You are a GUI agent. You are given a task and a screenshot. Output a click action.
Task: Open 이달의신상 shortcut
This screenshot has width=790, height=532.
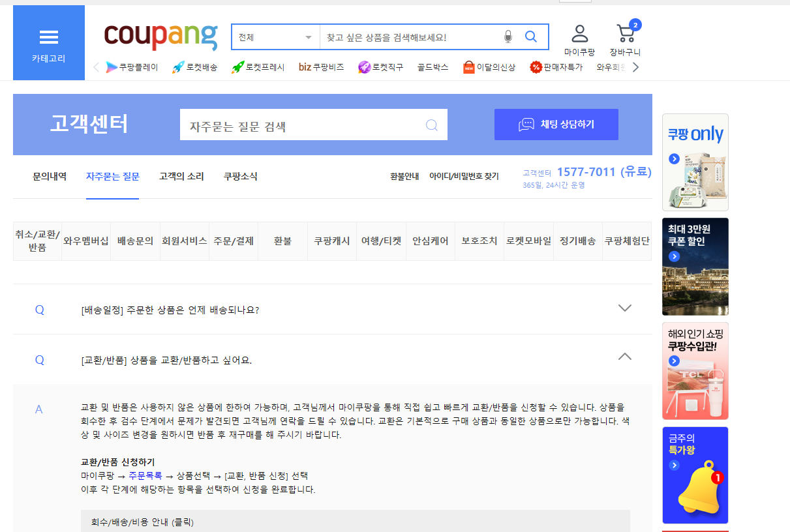point(489,67)
